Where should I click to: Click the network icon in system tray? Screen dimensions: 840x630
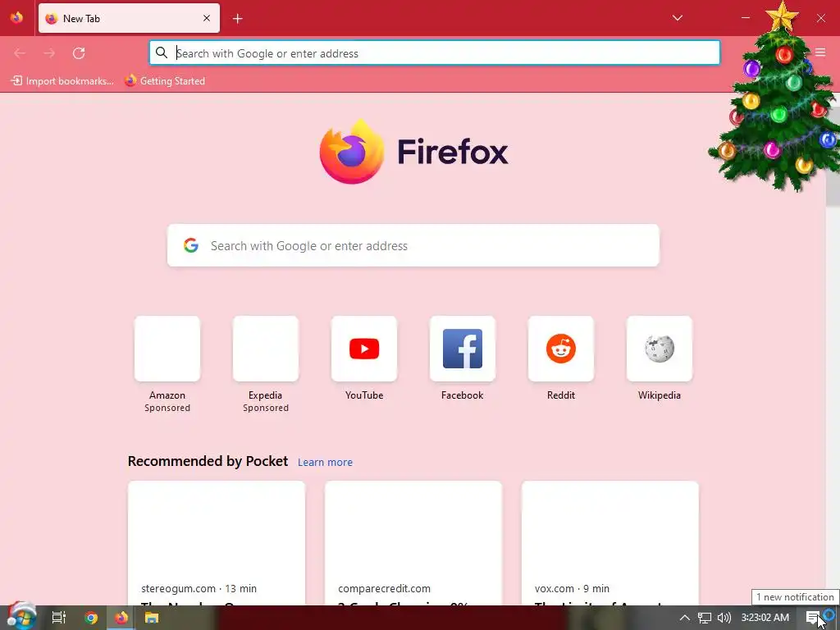[x=705, y=618]
